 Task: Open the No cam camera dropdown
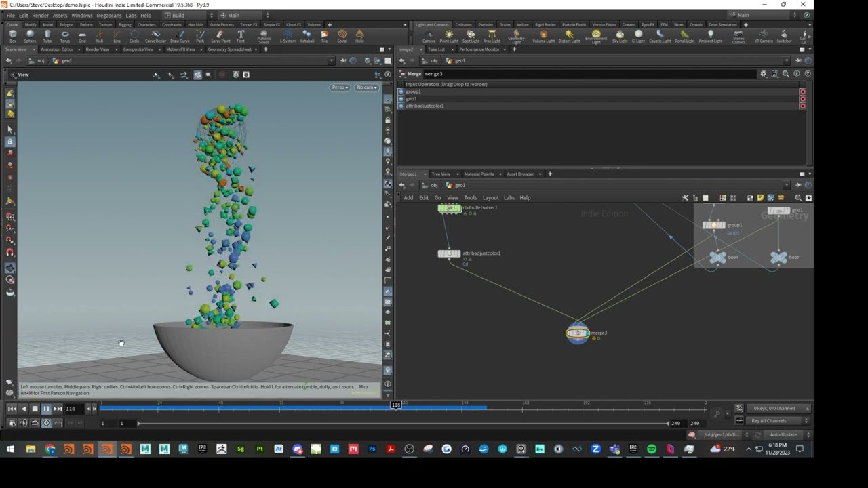pyautogui.click(x=367, y=87)
